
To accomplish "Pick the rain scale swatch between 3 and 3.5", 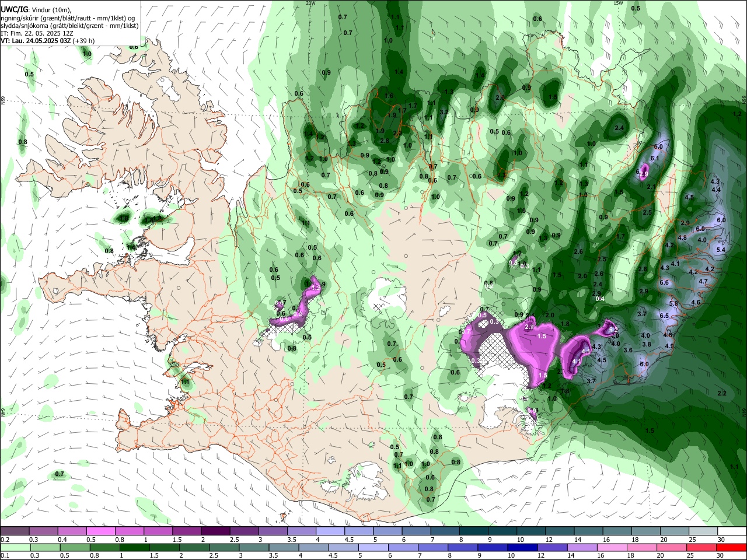I will point(254,547).
